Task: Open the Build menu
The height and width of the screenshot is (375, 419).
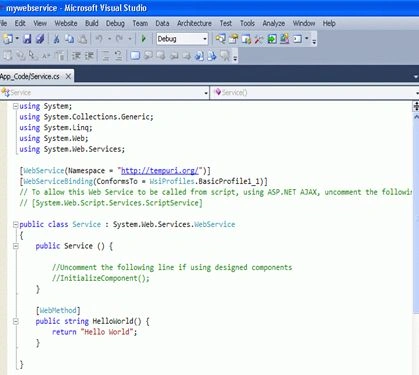Action: 92,23
